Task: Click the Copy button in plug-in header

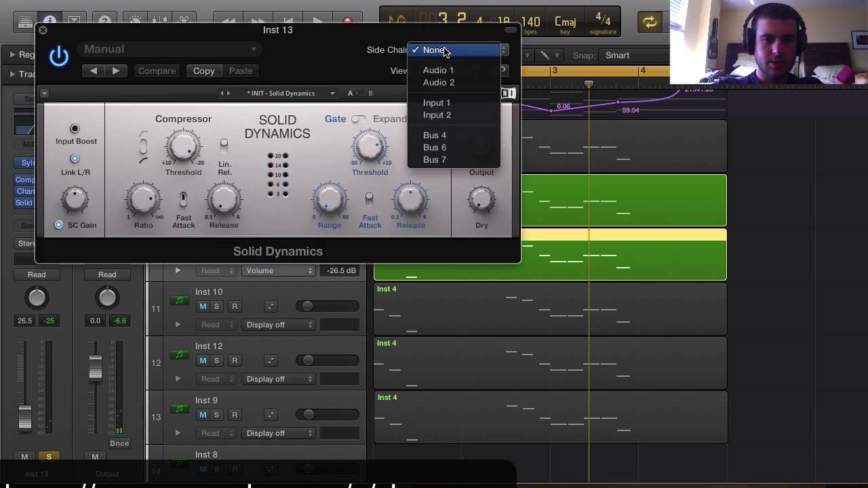Action: pos(203,70)
